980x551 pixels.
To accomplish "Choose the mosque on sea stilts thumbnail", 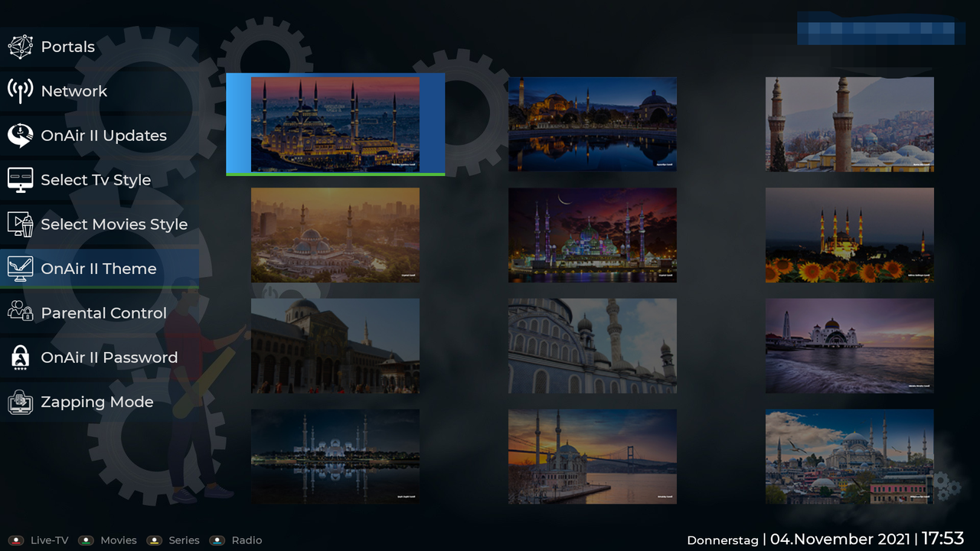I will [850, 346].
